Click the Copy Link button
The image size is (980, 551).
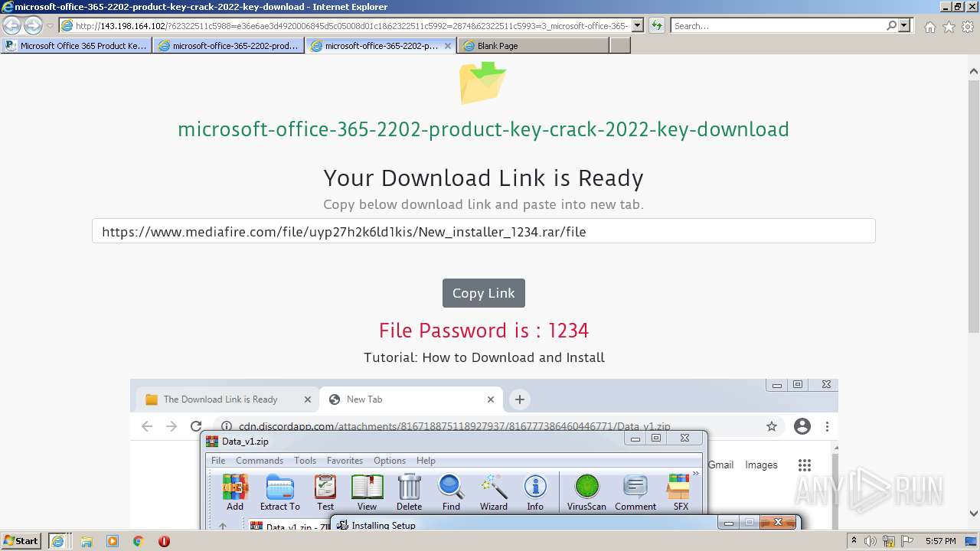[484, 293]
